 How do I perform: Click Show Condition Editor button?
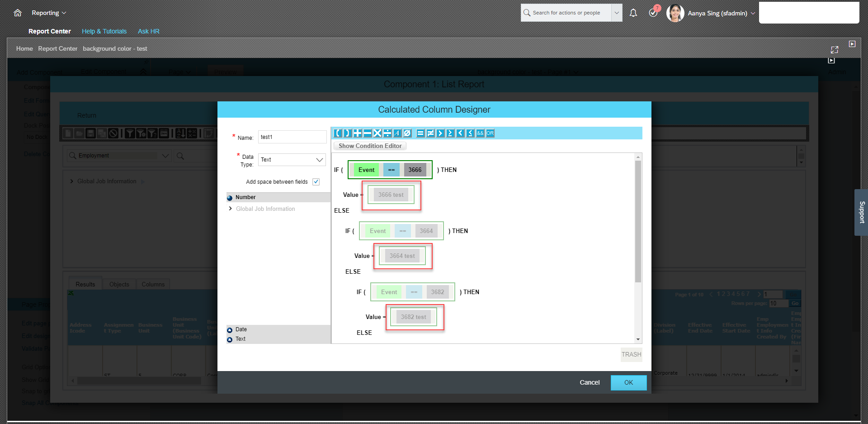click(x=370, y=146)
